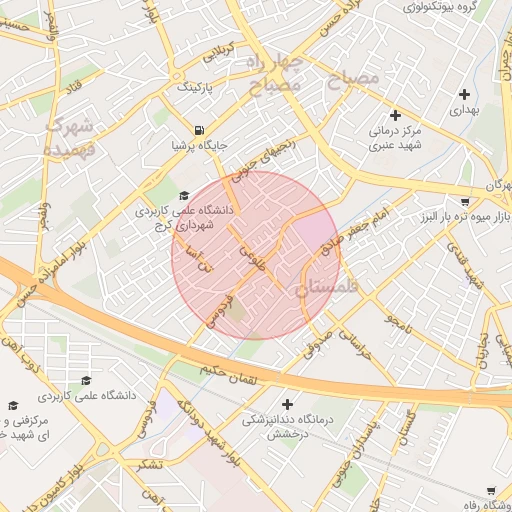Screen dimensions: 512x512
Task: Click the shopping cart icon at بازار میوه تره بار البرز
Action: pos(465,201)
